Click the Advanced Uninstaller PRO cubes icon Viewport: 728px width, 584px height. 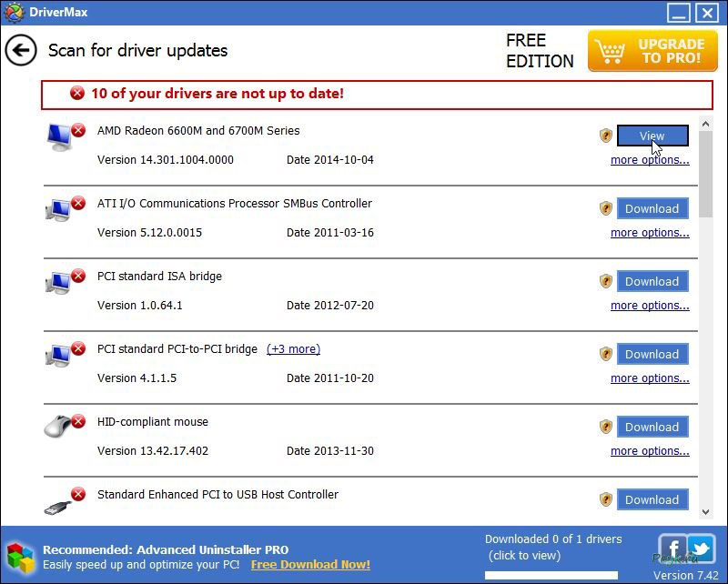(20, 557)
